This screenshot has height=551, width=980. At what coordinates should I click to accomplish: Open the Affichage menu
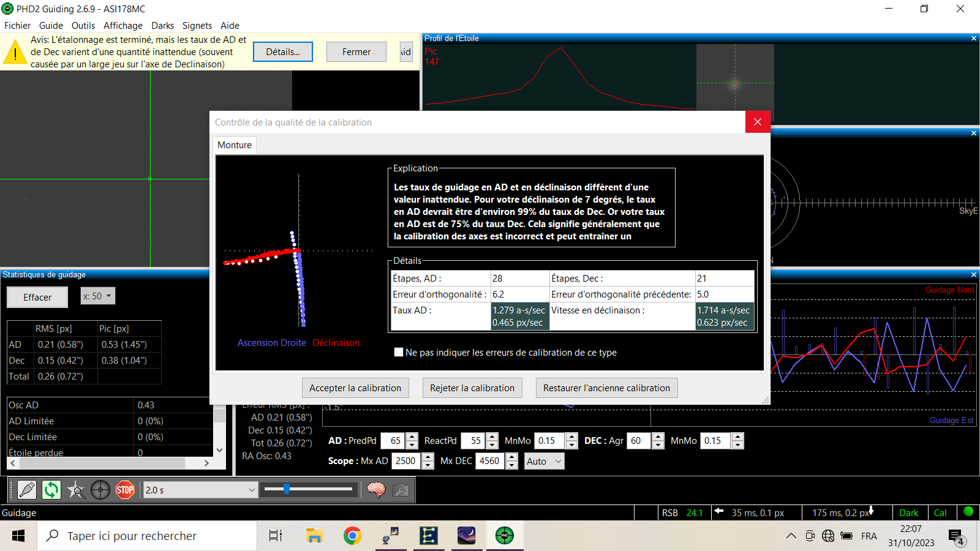(123, 25)
